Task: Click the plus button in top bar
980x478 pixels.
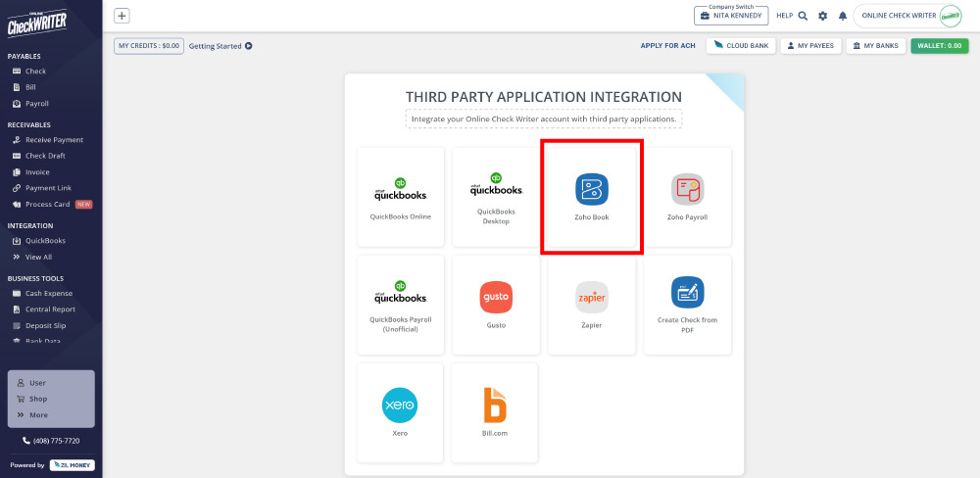Action: [x=122, y=17]
